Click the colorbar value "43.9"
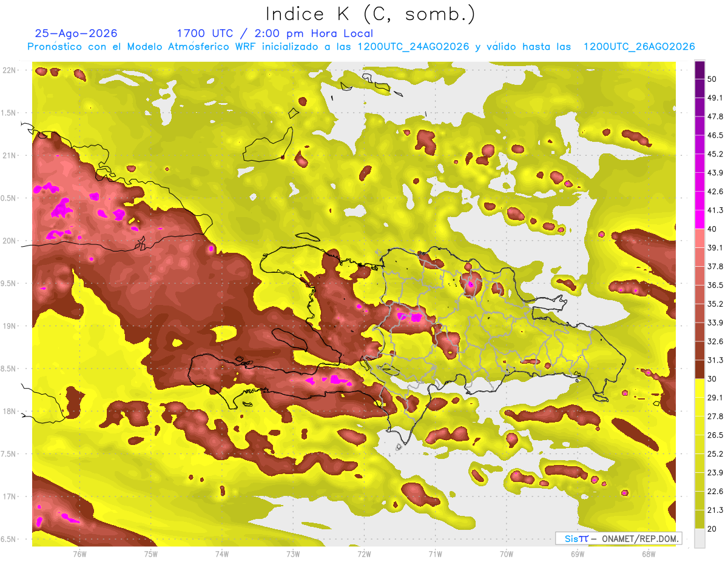This screenshot has width=728, height=562. [x=715, y=173]
